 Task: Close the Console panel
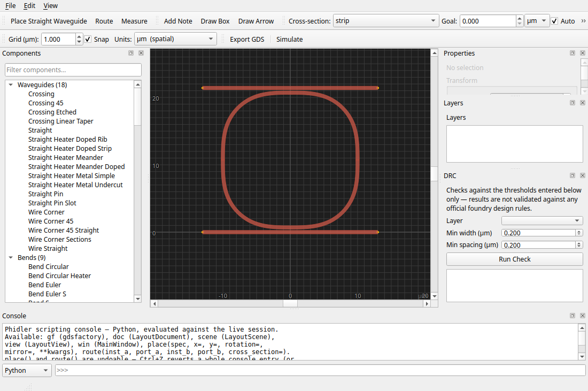point(582,316)
